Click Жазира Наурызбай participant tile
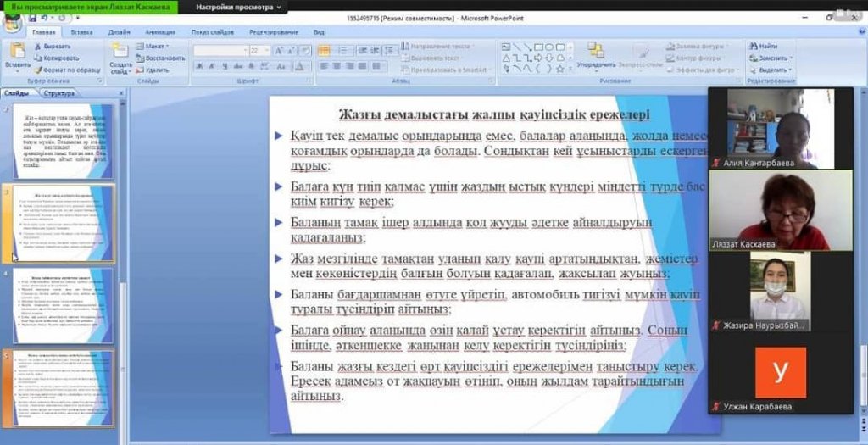This screenshot has width=868, height=445. coord(781,291)
